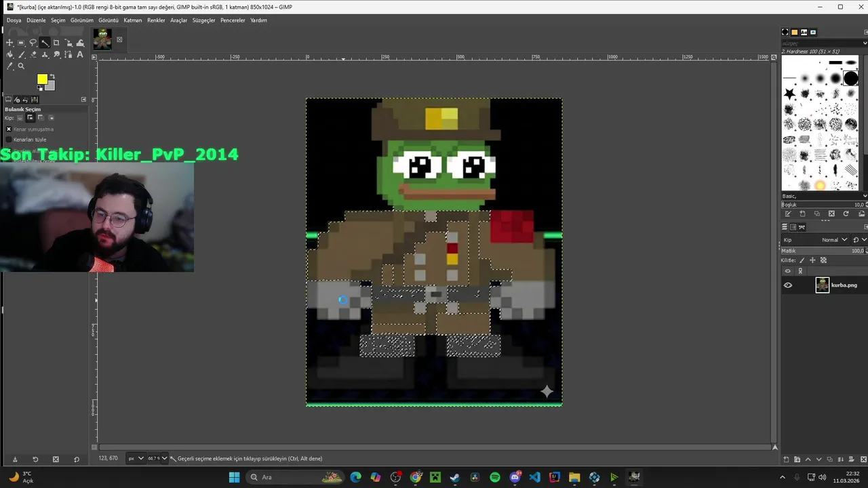The image size is (868, 488).
Task: Select the Move tool in toolbox
Action: pos(9,43)
